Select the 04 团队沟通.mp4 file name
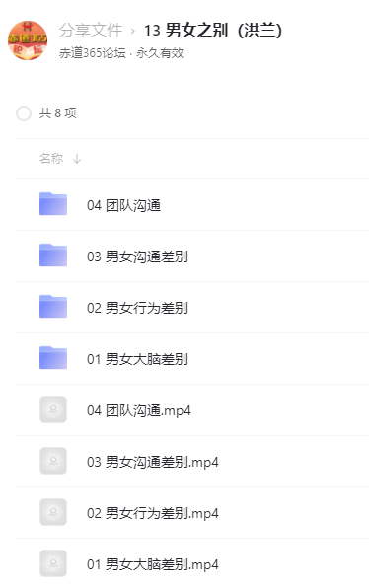369x588 pixels. click(x=139, y=410)
